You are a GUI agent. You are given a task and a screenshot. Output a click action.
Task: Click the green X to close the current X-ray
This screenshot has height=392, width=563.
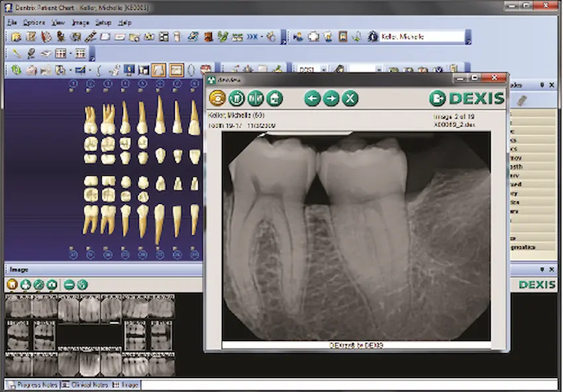(x=350, y=99)
